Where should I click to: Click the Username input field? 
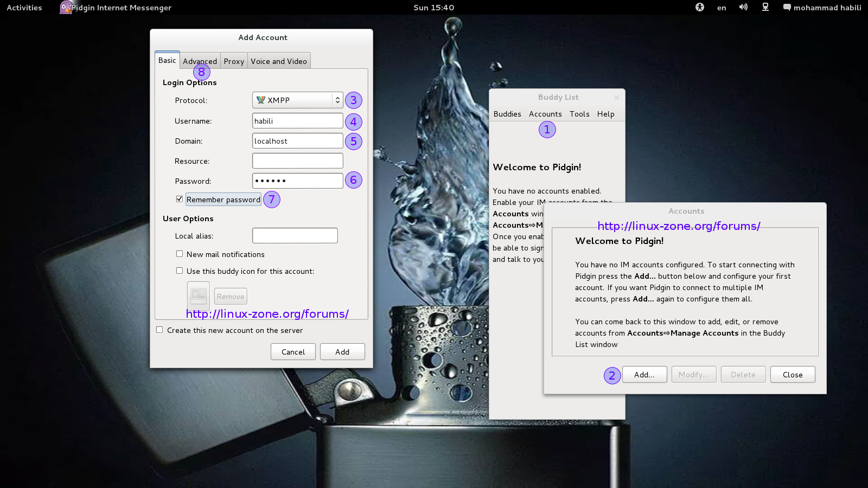point(297,121)
